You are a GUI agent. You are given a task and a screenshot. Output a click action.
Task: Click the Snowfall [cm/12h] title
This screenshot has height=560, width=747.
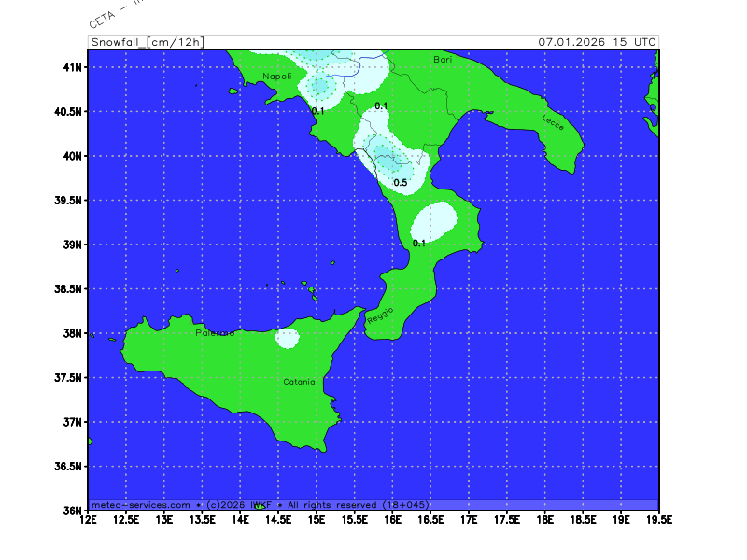[147, 42]
